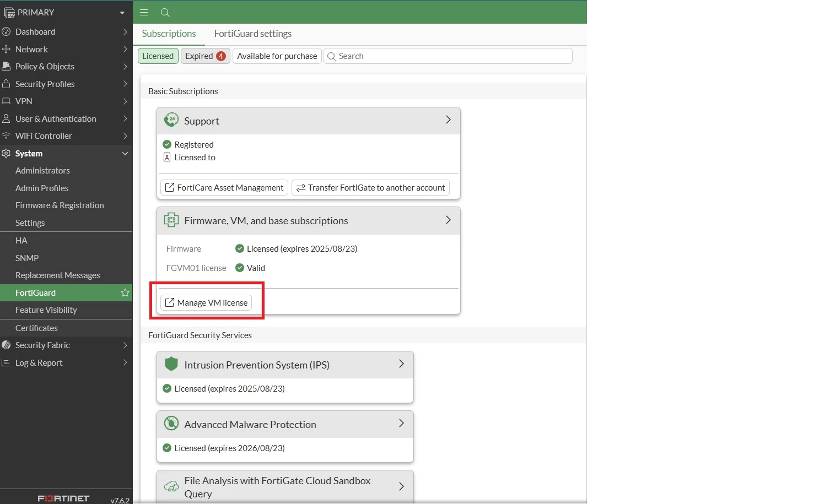
Task: Click the Security Profiles lock icon
Action: coord(7,84)
